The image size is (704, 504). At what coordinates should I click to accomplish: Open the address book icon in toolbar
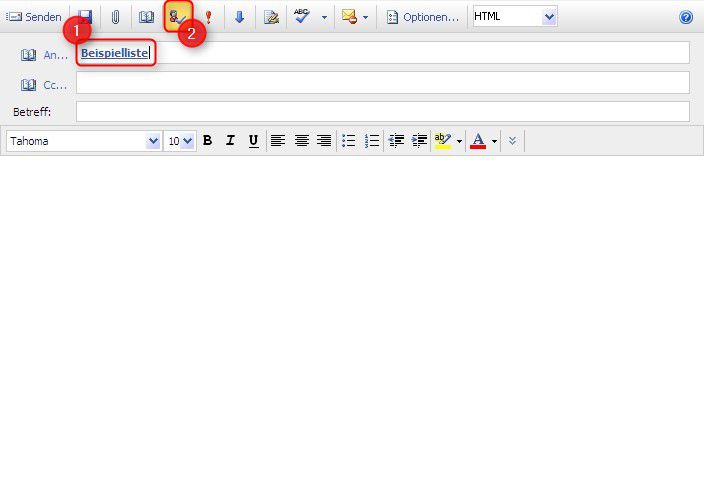coord(147,17)
